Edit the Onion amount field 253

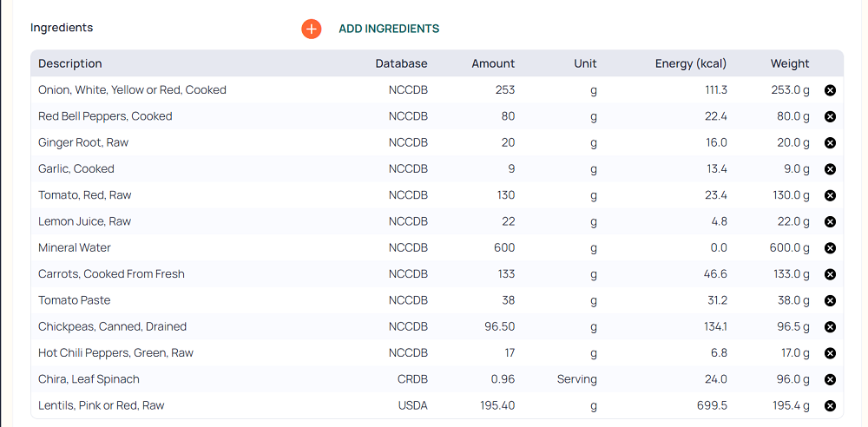point(505,90)
